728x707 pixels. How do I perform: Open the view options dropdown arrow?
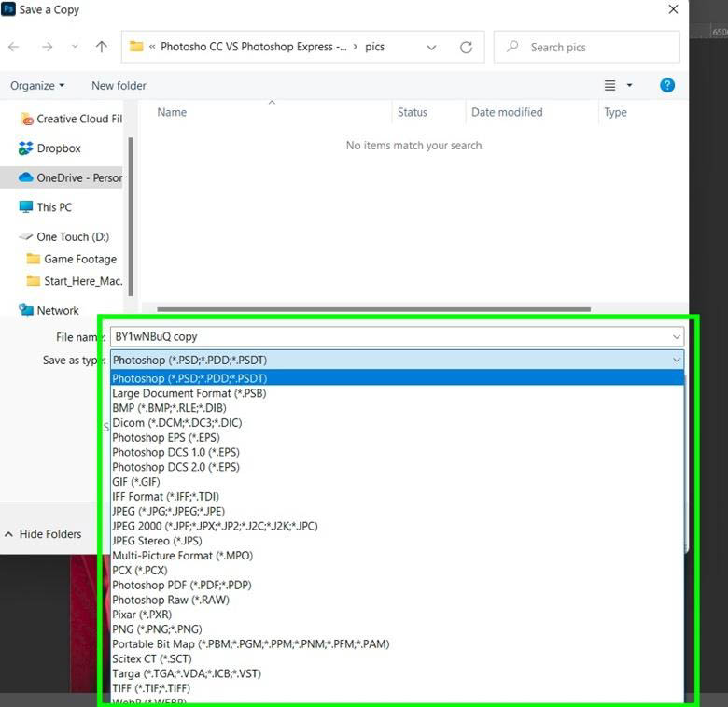[630, 86]
